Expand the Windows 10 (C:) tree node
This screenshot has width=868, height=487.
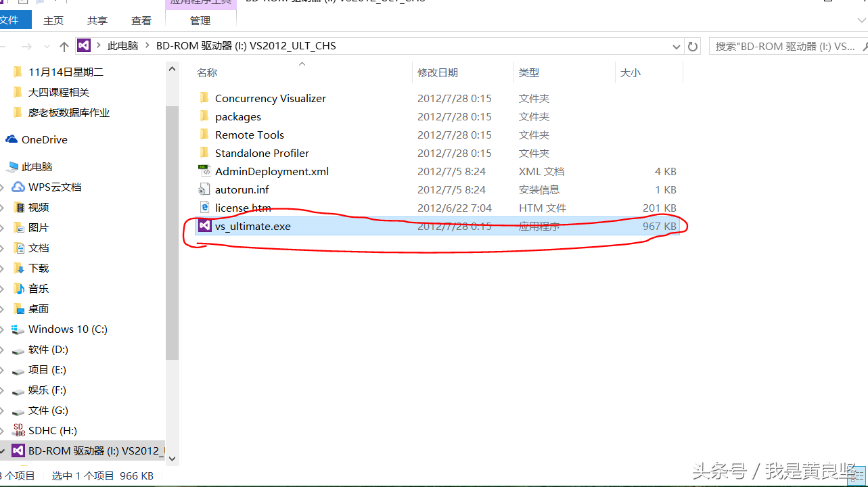pos(3,329)
